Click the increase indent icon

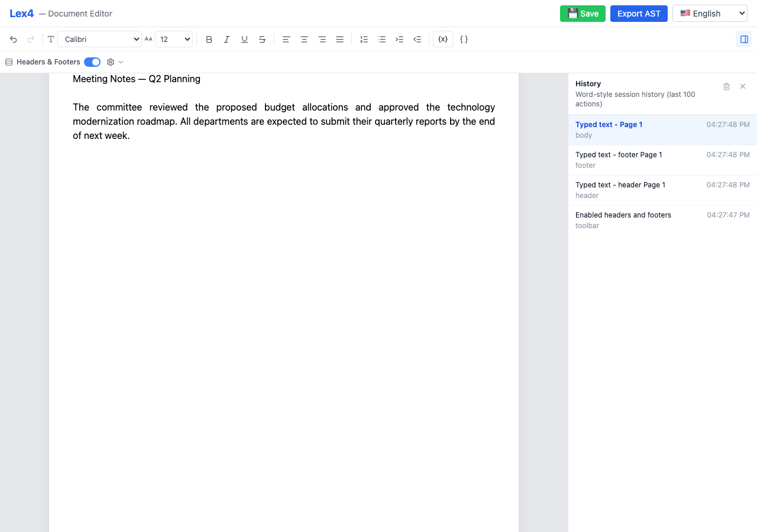coord(399,39)
